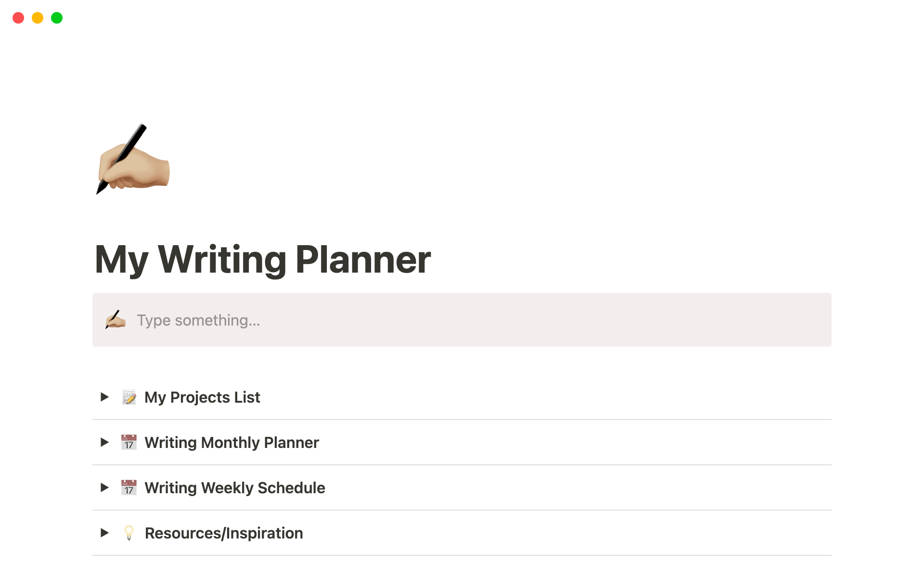Viewport: 924px width, 578px height.
Task: Click the My Writing Planner page title
Action: 263,260
